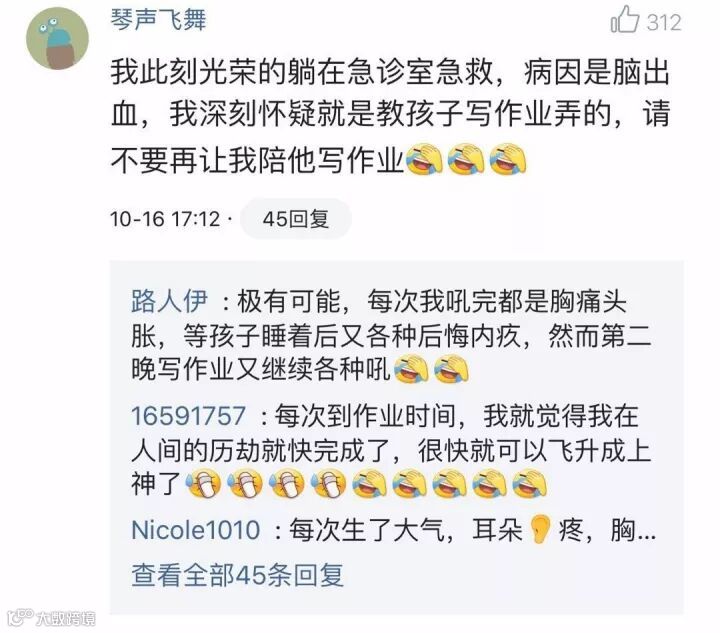Open Nicole1010 user profile link

pos(196,530)
